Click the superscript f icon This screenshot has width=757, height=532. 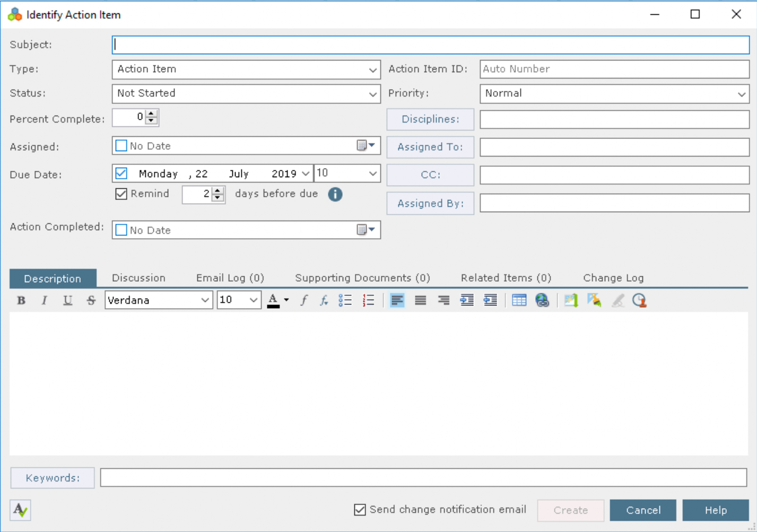pos(304,300)
